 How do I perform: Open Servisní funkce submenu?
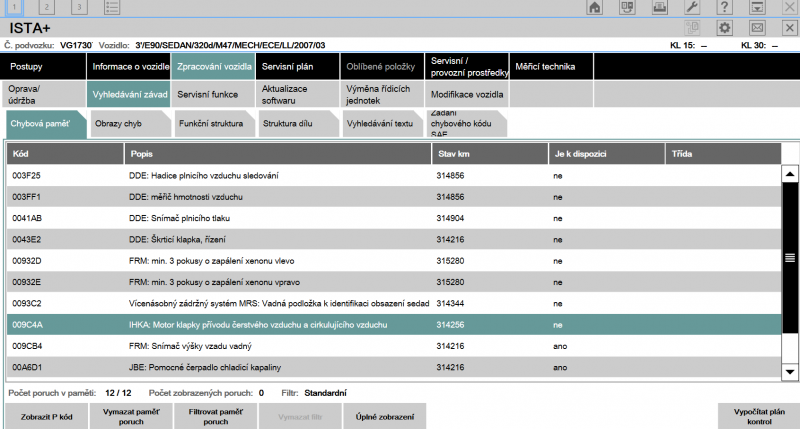(x=213, y=94)
